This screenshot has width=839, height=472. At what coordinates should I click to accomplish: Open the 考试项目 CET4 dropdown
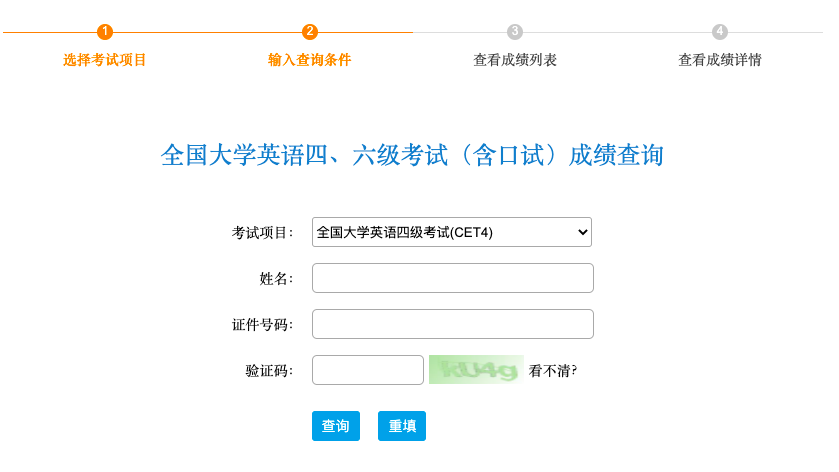[452, 232]
